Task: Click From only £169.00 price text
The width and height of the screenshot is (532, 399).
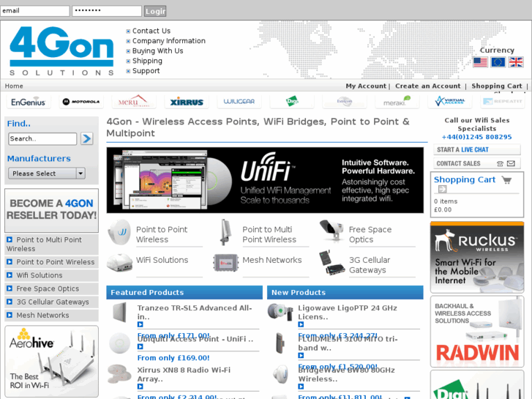Action: point(173,358)
